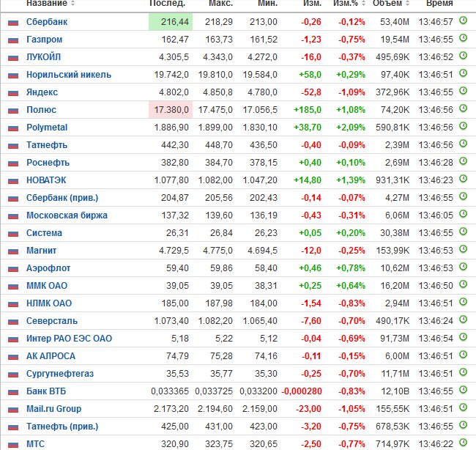
Task: Click the highlighted last price 17.380,0
Action: (171, 110)
